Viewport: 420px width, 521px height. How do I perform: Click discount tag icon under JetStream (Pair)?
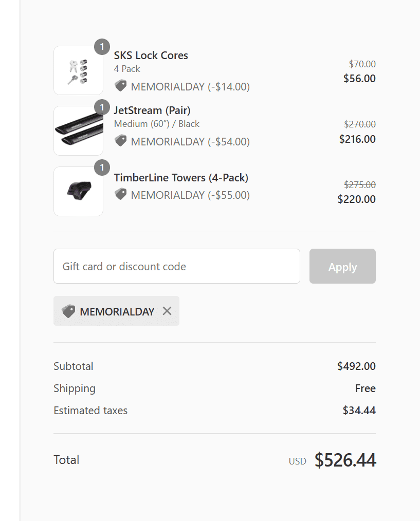point(121,140)
